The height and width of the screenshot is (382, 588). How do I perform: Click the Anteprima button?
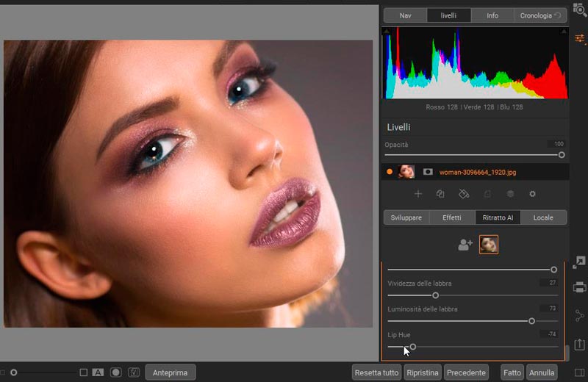(x=170, y=372)
